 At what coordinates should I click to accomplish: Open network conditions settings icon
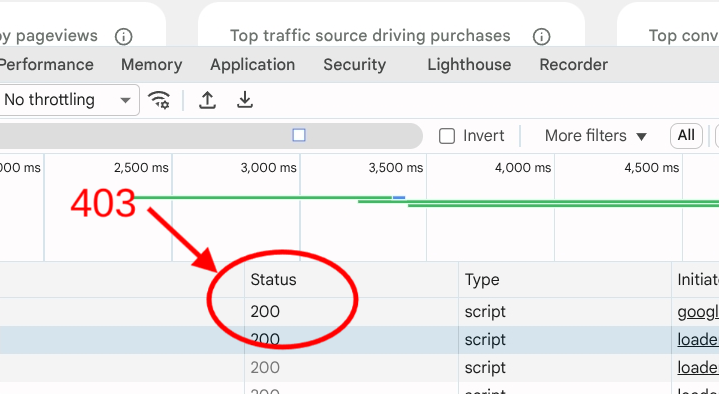(159, 100)
